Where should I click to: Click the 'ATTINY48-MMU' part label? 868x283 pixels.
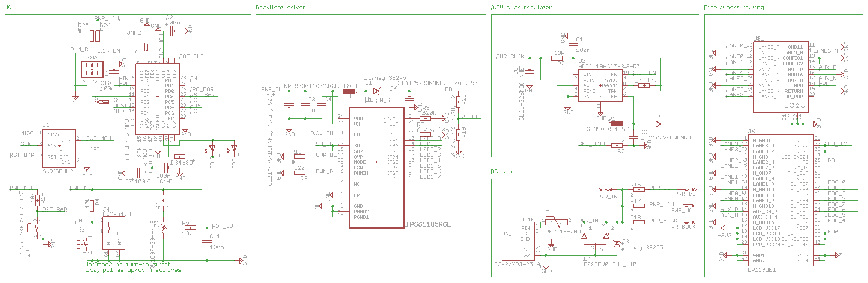coord(127,140)
